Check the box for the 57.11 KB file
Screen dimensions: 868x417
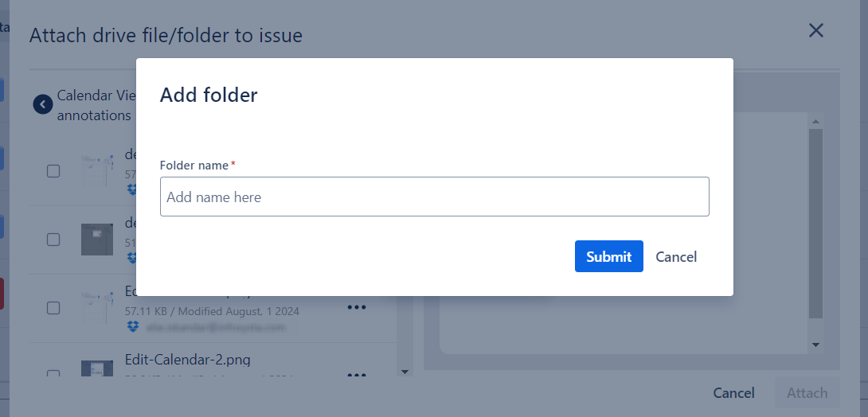pos(53,307)
